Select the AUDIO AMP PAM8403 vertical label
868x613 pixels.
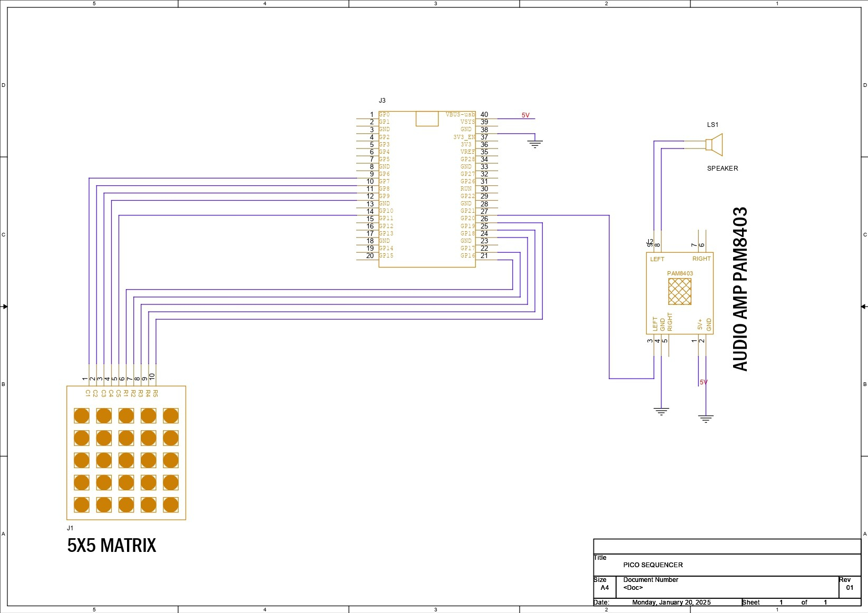(x=740, y=289)
